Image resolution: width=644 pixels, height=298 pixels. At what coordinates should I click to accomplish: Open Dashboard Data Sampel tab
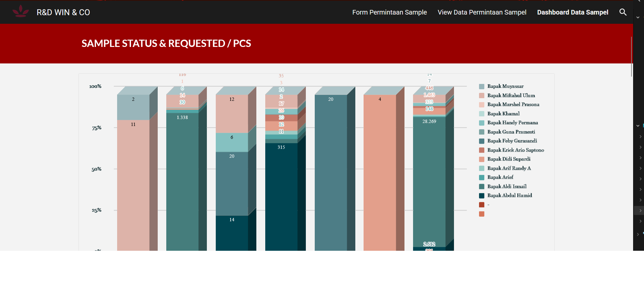coord(572,12)
